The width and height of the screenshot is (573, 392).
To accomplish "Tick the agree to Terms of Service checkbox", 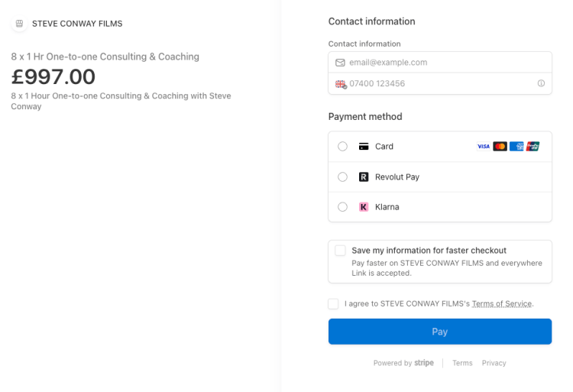I will tap(333, 304).
